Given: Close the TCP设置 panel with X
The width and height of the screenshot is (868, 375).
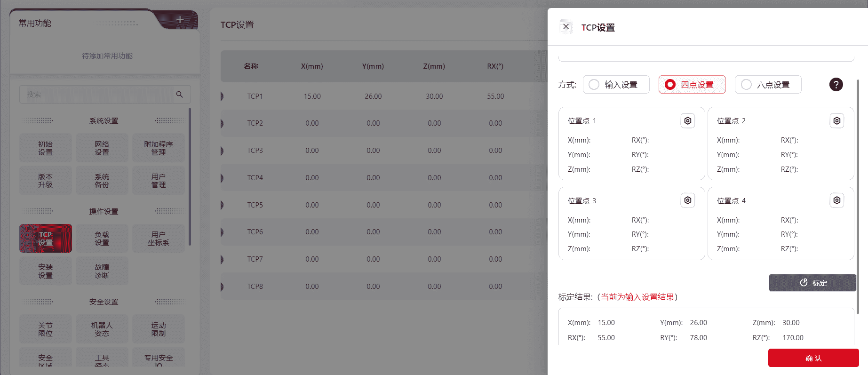Looking at the screenshot, I should tap(566, 27).
